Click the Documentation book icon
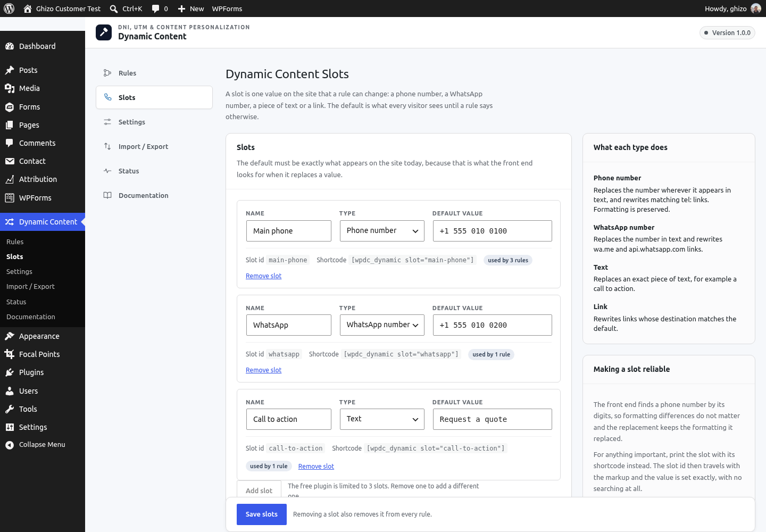This screenshot has width=766, height=532. point(107,195)
